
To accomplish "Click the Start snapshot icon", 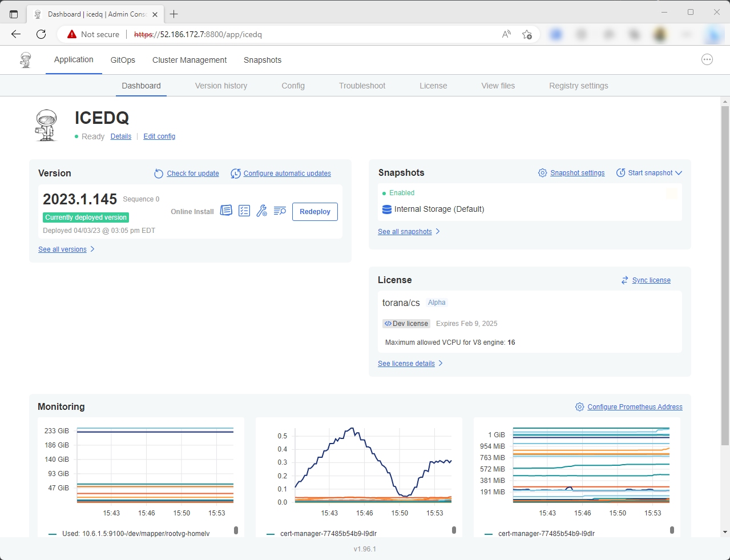I will [621, 173].
